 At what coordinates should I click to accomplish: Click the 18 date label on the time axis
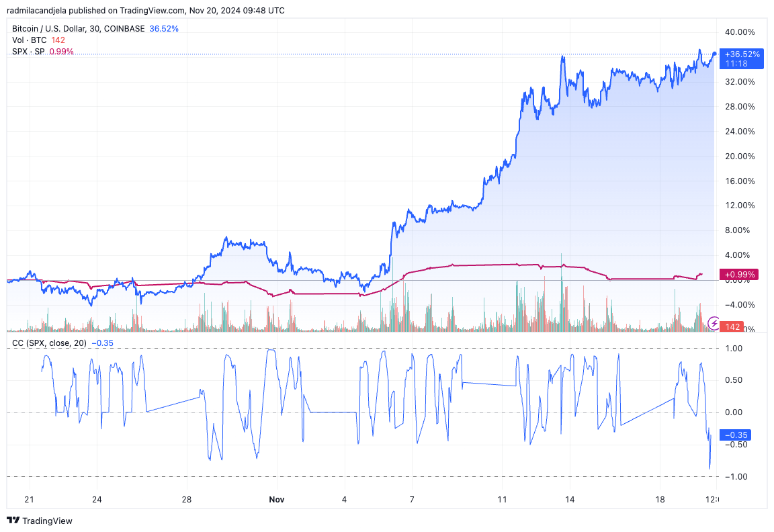(x=660, y=500)
